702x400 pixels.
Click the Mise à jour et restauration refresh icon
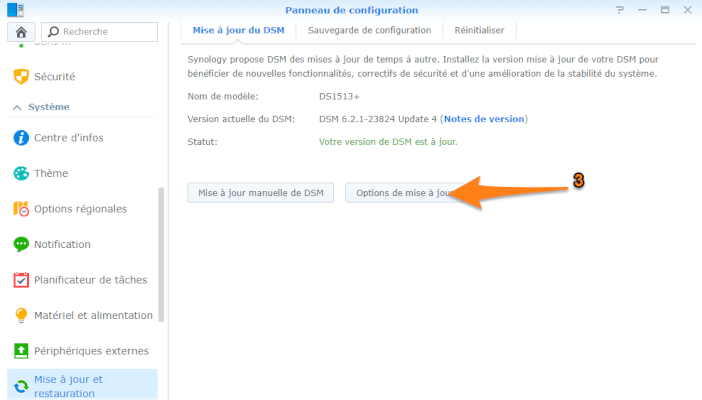(21, 386)
